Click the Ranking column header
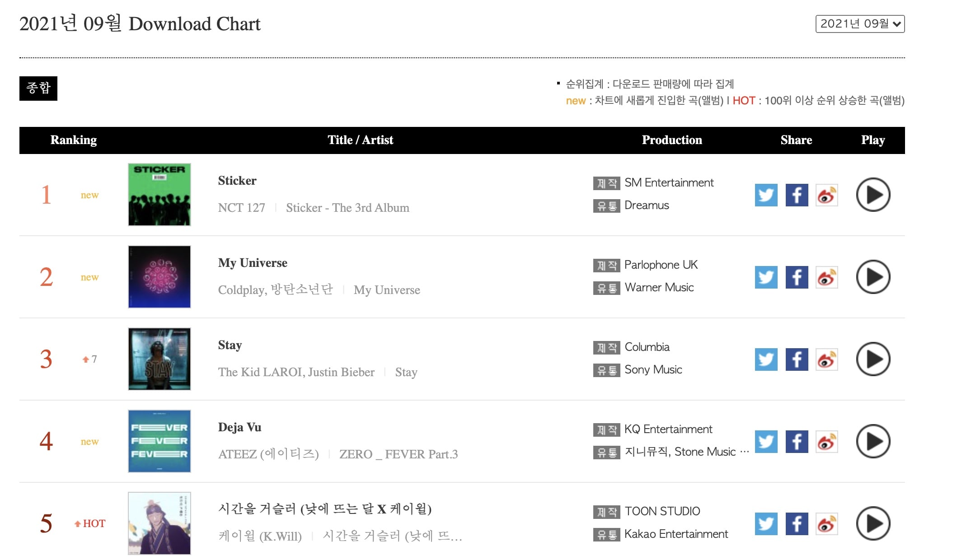The height and width of the screenshot is (560, 971). pyautogui.click(x=74, y=140)
